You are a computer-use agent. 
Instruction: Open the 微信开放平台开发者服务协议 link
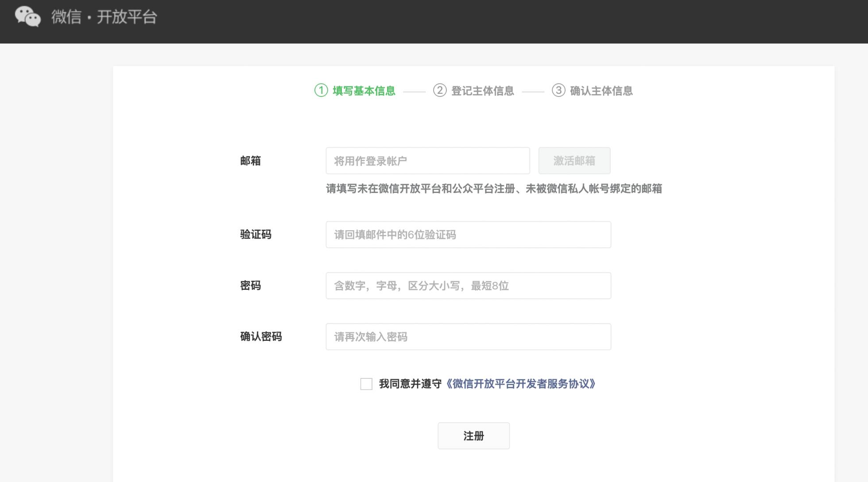click(520, 384)
